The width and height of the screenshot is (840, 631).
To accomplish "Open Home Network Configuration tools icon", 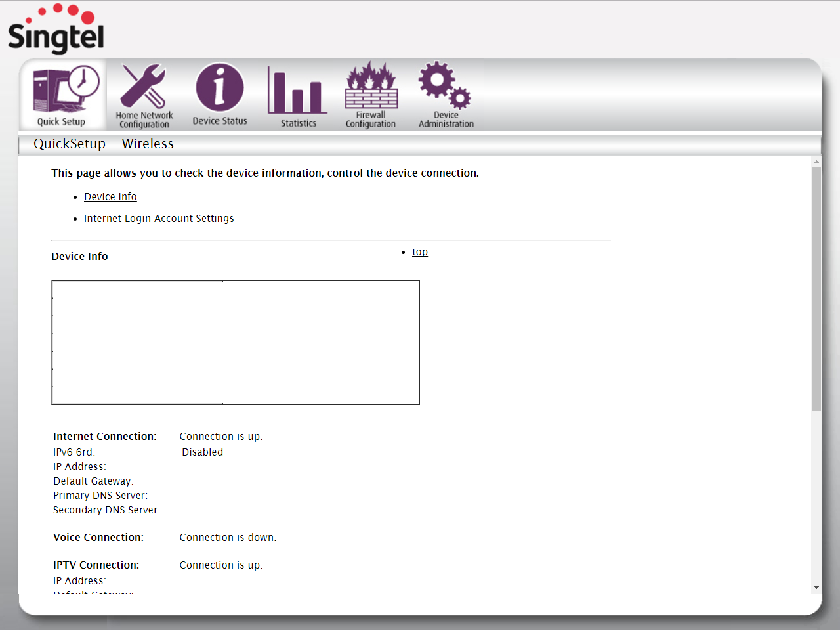I will pos(144,95).
